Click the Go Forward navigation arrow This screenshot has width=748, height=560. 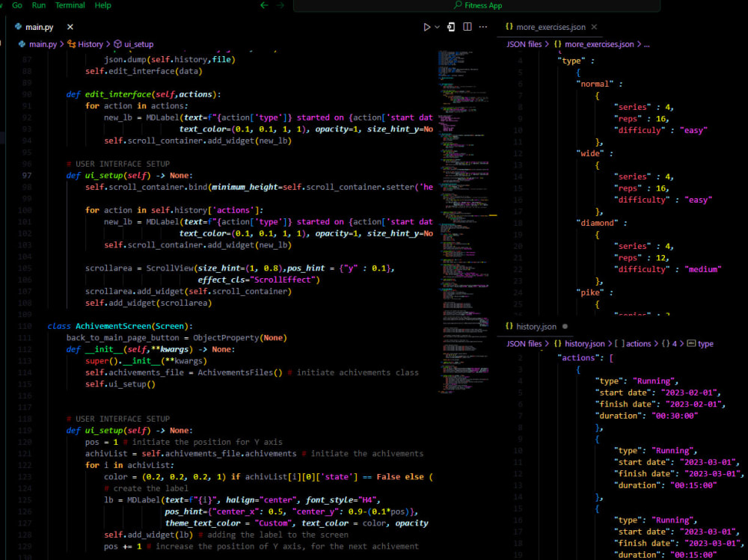(280, 5)
